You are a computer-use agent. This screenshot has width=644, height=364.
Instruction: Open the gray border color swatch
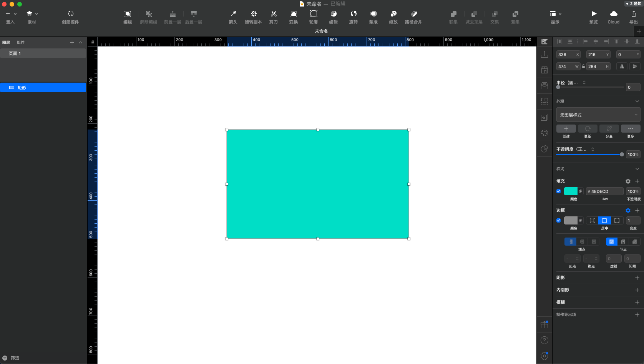[571, 221]
